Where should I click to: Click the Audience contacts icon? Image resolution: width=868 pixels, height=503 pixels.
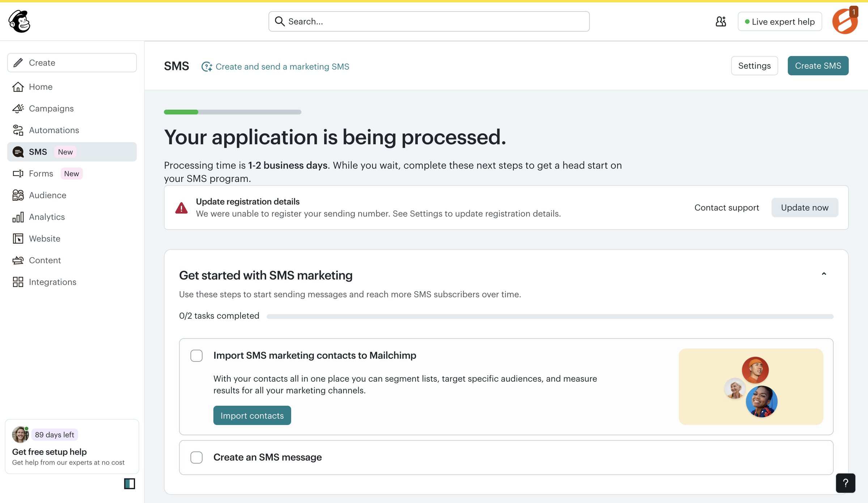click(18, 195)
